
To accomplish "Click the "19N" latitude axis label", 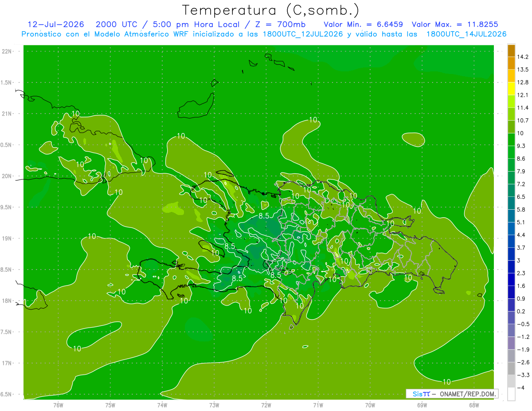I will [7, 239].
